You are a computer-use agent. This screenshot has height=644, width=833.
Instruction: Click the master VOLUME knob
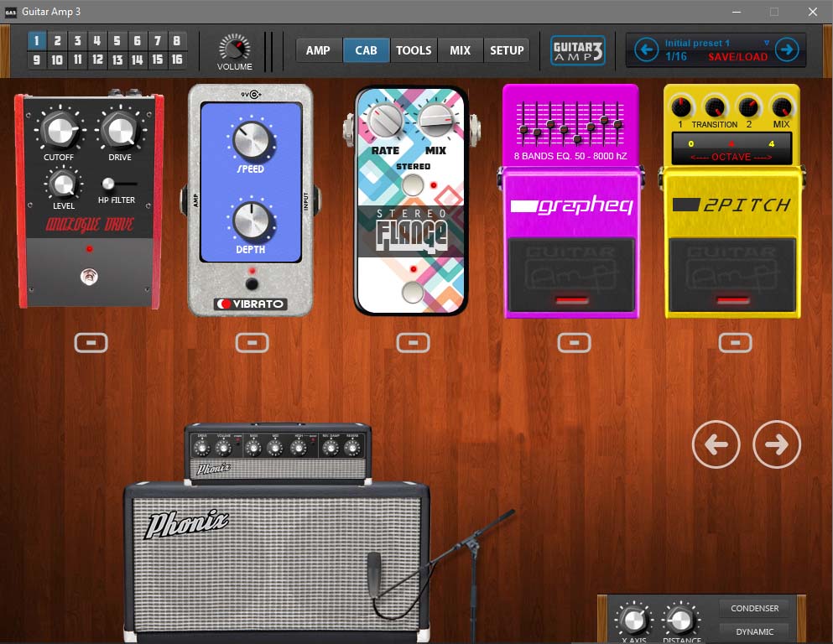tap(234, 47)
